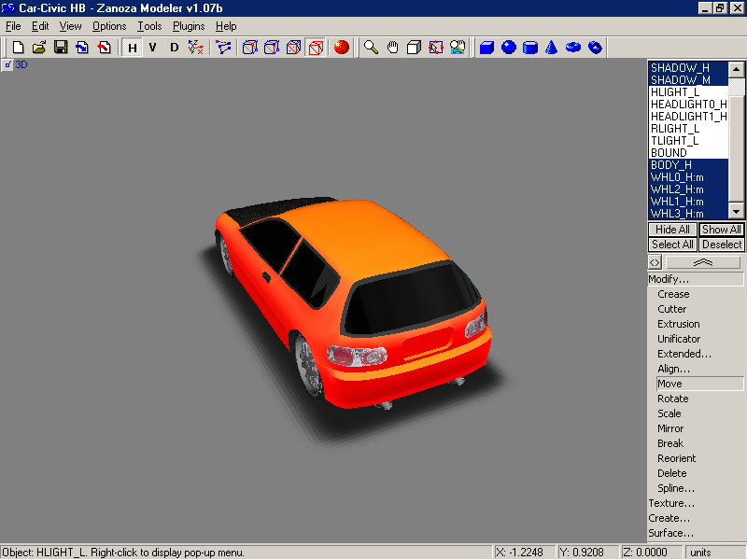Click object list scrollbar down arrow
The height and width of the screenshot is (560, 747).
coord(738,213)
